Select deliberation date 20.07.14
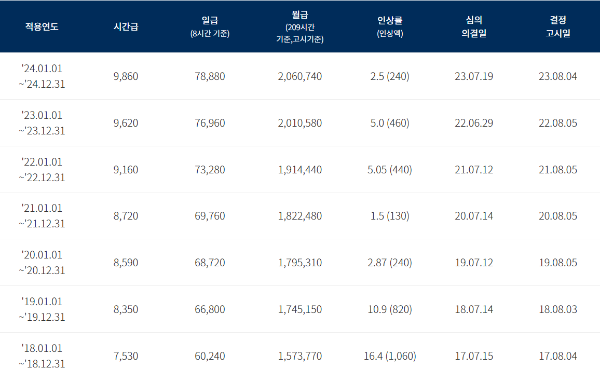This screenshot has height=377, width=600. 474,216
